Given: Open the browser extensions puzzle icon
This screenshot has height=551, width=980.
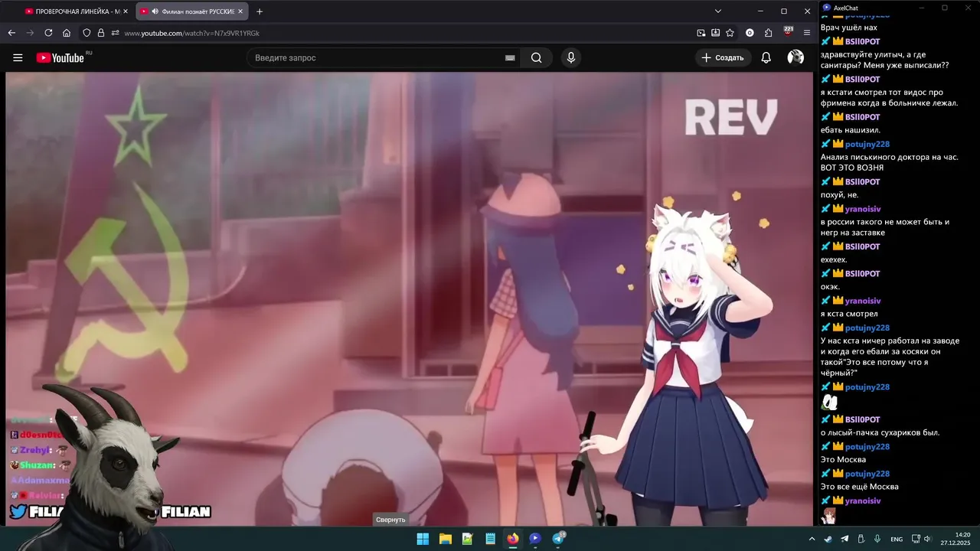Looking at the screenshot, I should click(x=768, y=33).
